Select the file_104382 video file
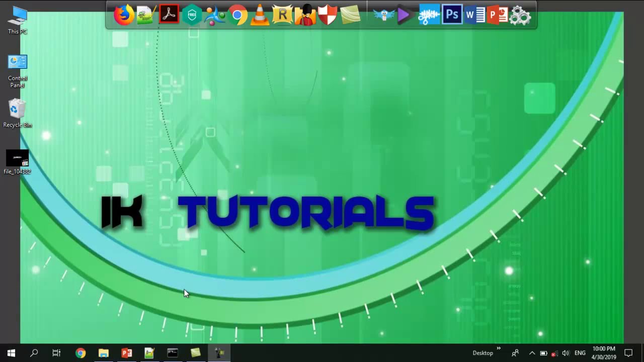Screen dimensions: 644x362 [17, 162]
